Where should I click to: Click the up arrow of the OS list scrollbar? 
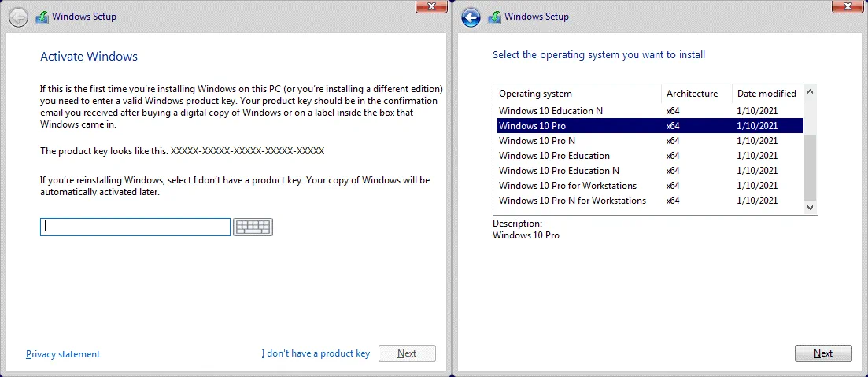pyautogui.click(x=810, y=92)
